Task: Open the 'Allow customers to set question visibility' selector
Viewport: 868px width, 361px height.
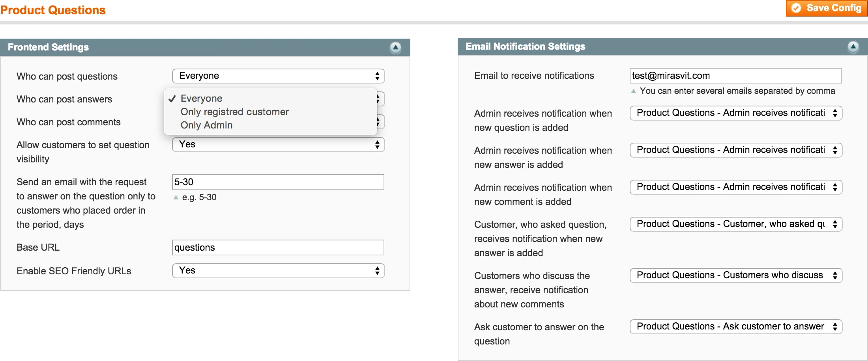Action: click(x=278, y=144)
